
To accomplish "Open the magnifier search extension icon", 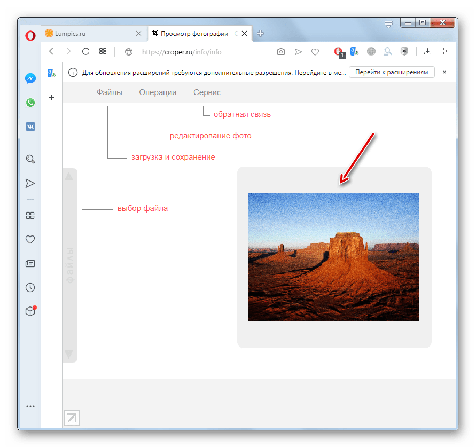I will click(x=387, y=51).
